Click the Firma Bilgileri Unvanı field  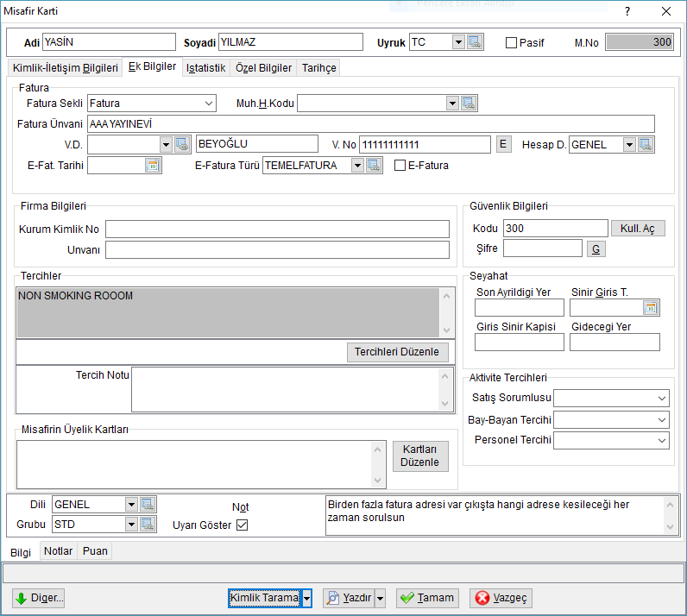pyautogui.click(x=277, y=249)
